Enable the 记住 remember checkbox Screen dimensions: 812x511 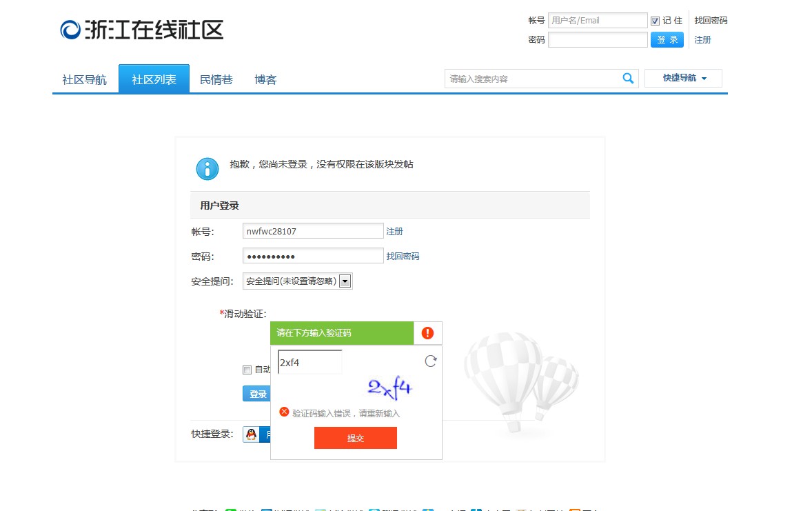tap(654, 20)
